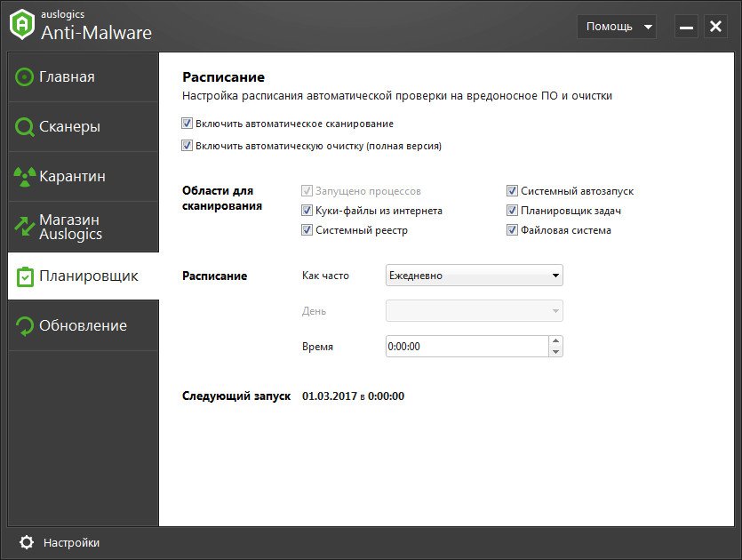
Task: Click the Auslogics shield logo icon
Action: pyautogui.click(x=22, y=25)
